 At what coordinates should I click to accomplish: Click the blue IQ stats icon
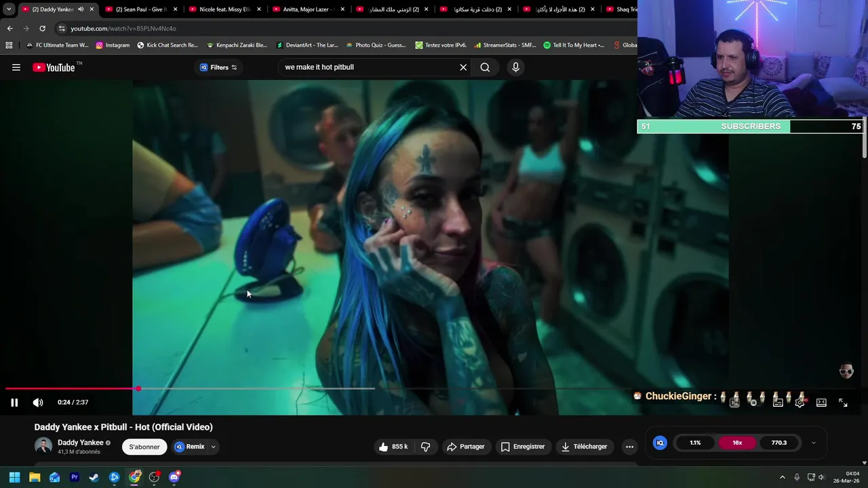click(660, 443)
